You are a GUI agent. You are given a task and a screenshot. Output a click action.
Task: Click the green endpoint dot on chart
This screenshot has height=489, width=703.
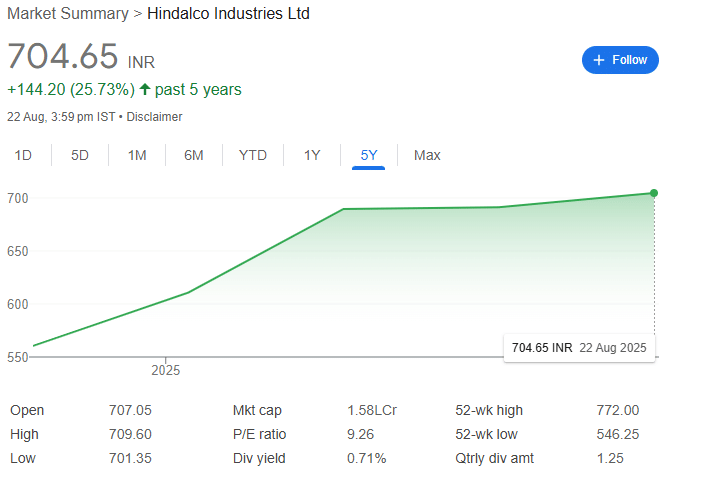pos(654,193)
